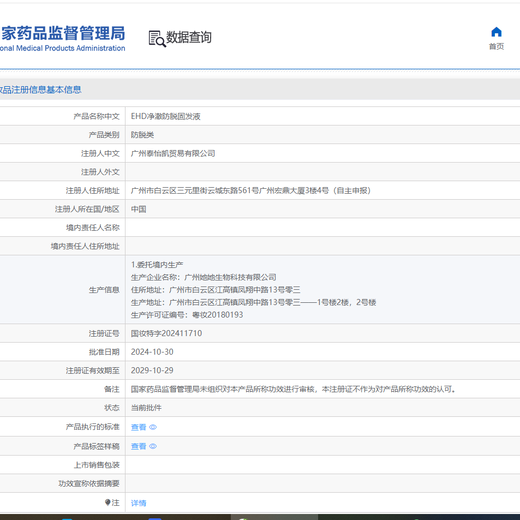Click the 注册人外文 field label
Viewport: 520px width, 520px height.
[100, 172]
